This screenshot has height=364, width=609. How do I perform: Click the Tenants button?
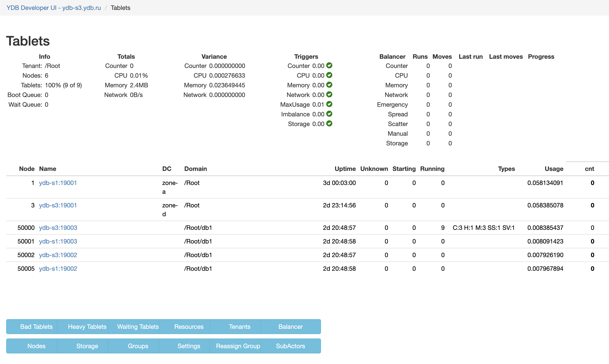pyautogui.click(x=239, y=326)
